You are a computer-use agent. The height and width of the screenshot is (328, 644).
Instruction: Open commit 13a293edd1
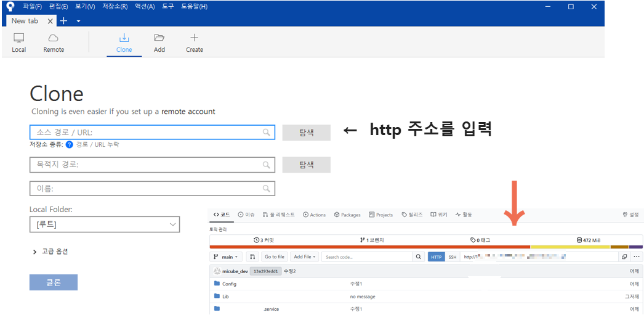(x=265, y=272)
